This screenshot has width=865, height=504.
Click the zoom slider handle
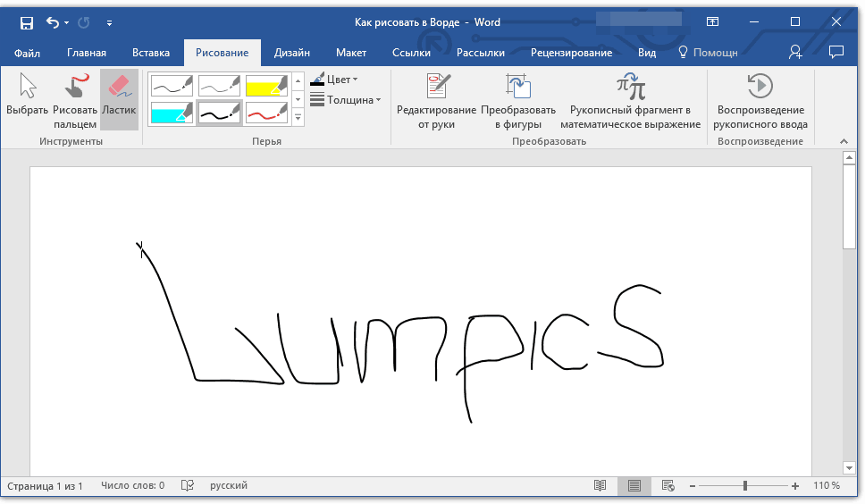[x=745, y=486]
